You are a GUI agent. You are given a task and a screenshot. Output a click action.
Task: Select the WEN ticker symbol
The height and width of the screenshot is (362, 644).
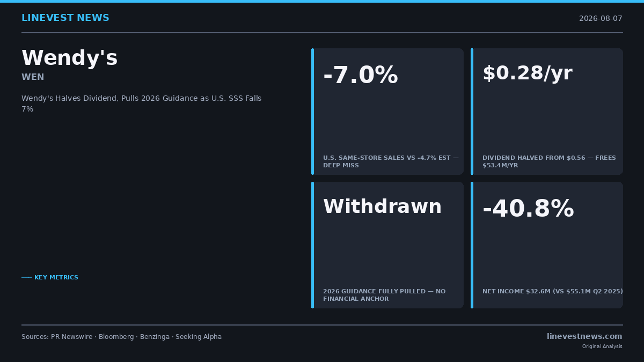point(33,77)
